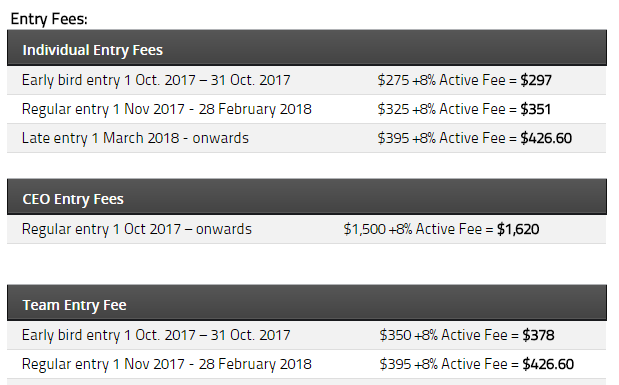Select CEO Regular entry 1 Oct 2017 row
The image size is (619, 385).
pyautogui.click(x=306, y=229)
